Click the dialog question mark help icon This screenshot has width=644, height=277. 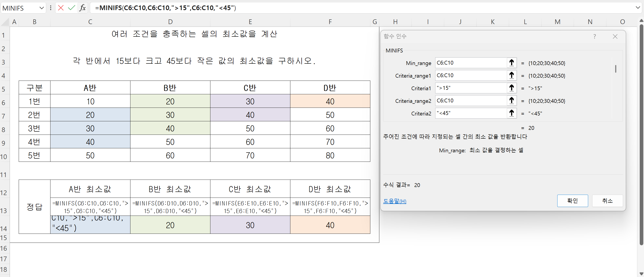(594, 37)
